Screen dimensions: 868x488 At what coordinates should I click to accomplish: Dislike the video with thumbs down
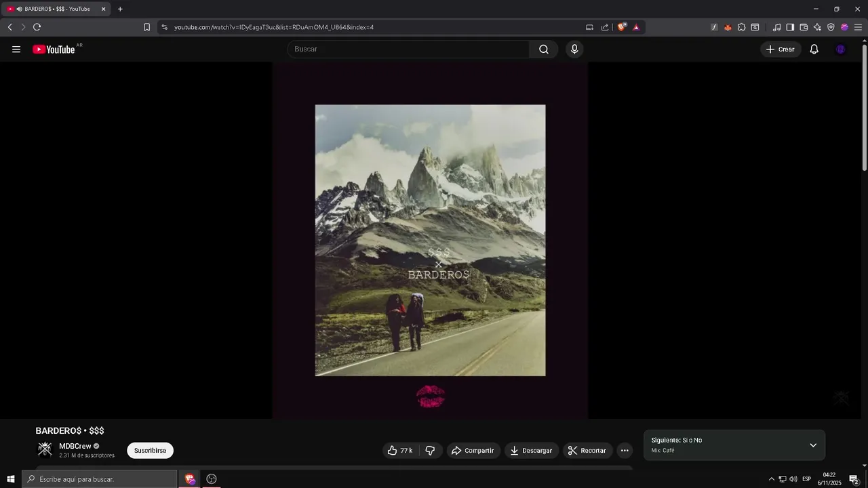(x=430, y=451)
